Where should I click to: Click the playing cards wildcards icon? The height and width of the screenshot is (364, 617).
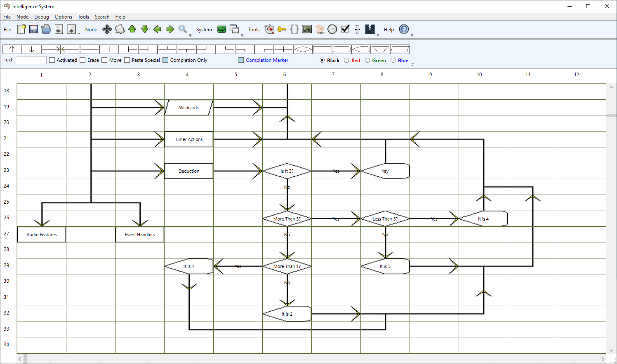pos(269,29)
